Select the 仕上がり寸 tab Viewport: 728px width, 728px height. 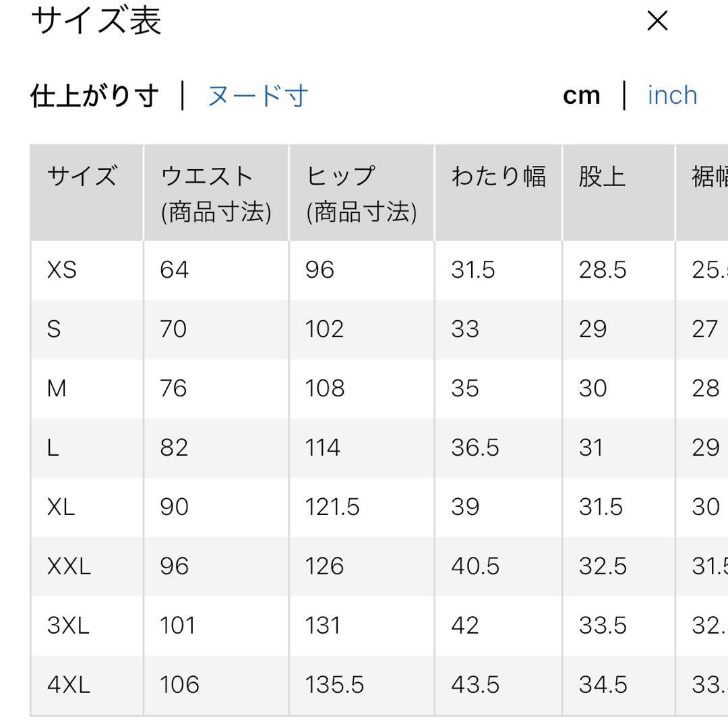click(95, 96)
